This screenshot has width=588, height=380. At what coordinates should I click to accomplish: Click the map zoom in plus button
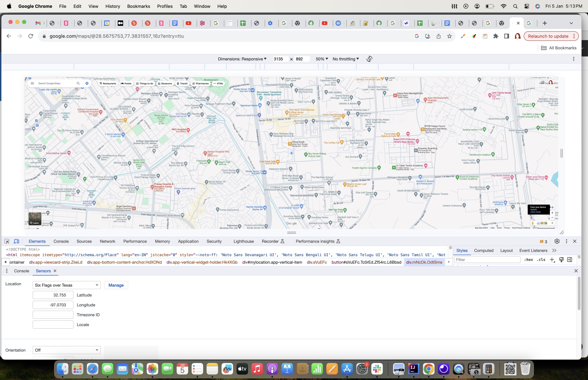coord(552,213)
